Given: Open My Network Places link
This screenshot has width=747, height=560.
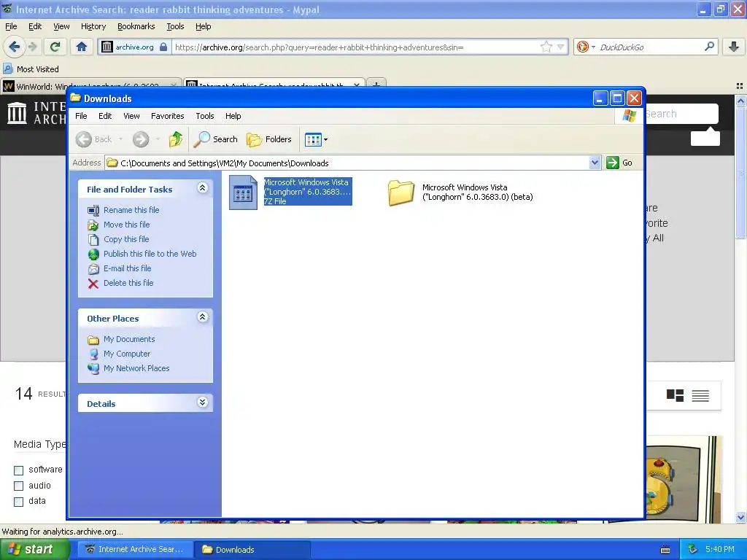Looking at the screenshot, I should click(136, 368).
